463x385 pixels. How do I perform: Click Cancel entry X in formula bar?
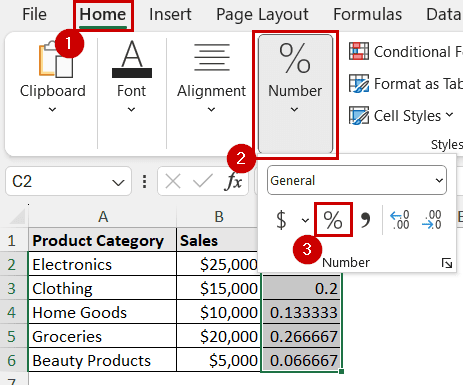[173, 182]
